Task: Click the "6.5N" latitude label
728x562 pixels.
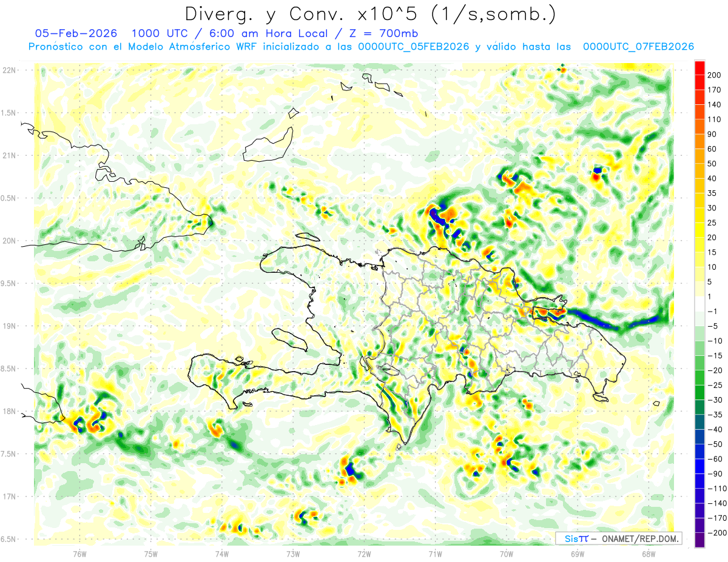Action: (8, 539)
